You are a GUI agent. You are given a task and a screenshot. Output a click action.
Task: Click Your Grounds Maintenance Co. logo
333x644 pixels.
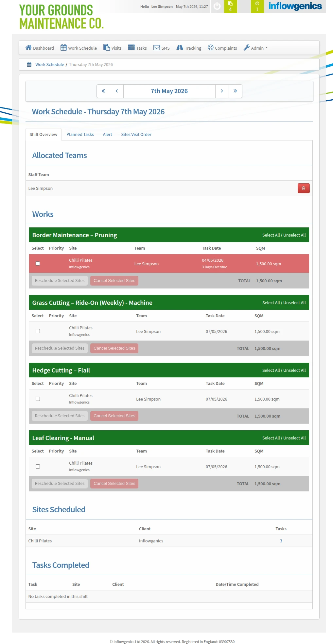(61, 17)
